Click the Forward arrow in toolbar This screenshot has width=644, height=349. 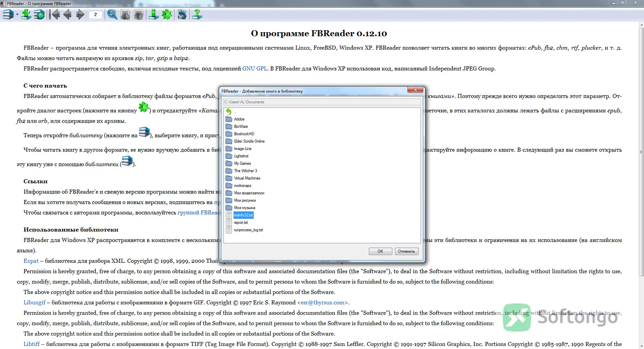pos(80,14)
